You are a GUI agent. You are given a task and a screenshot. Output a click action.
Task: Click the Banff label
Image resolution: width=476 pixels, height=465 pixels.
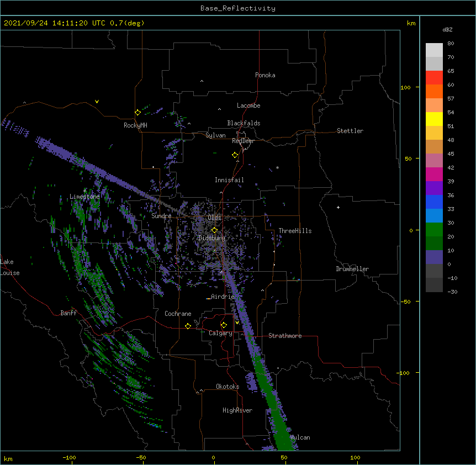(68, 313)
